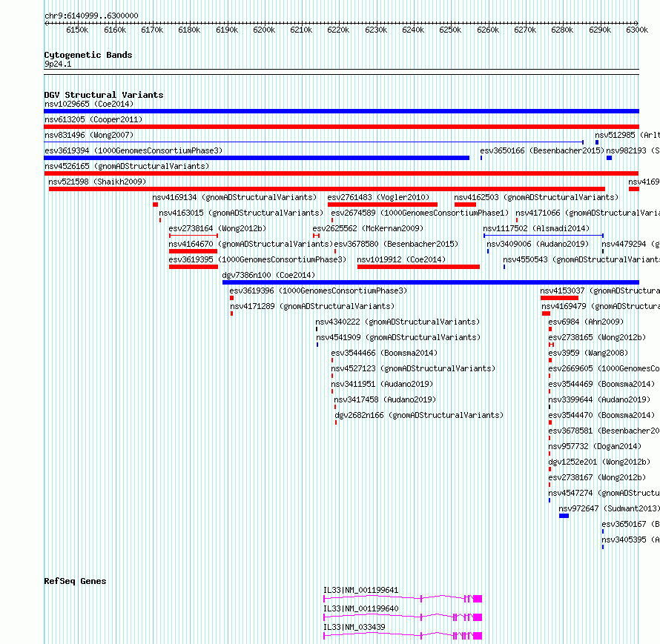The image size is (660, 644).
Task: Select the DGV Structural Variants track title
Action: [104, 95]
